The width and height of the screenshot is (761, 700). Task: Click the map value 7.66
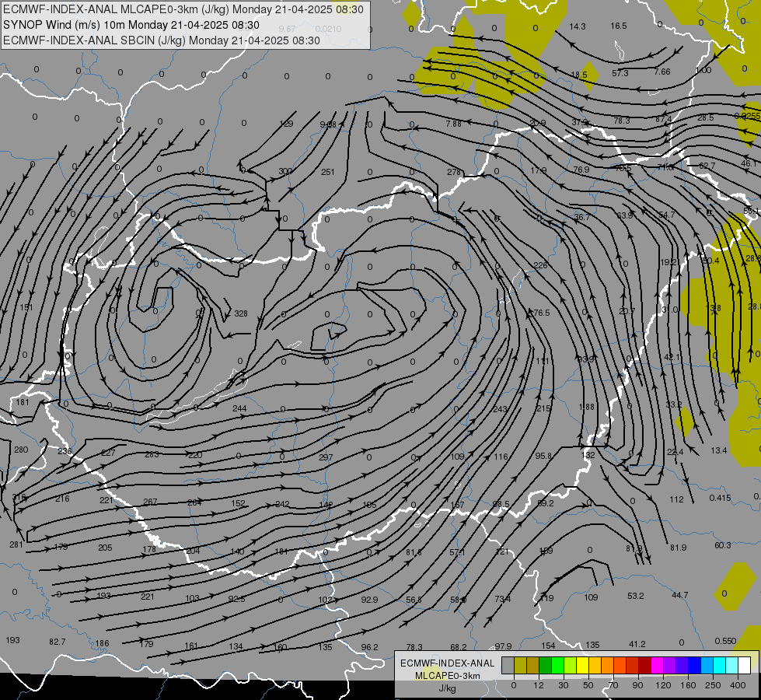(x=662, y=72)
